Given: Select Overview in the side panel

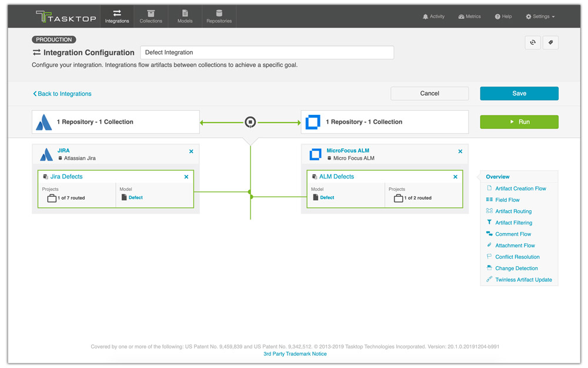Looking at the screenshot, I should (497, 177).
